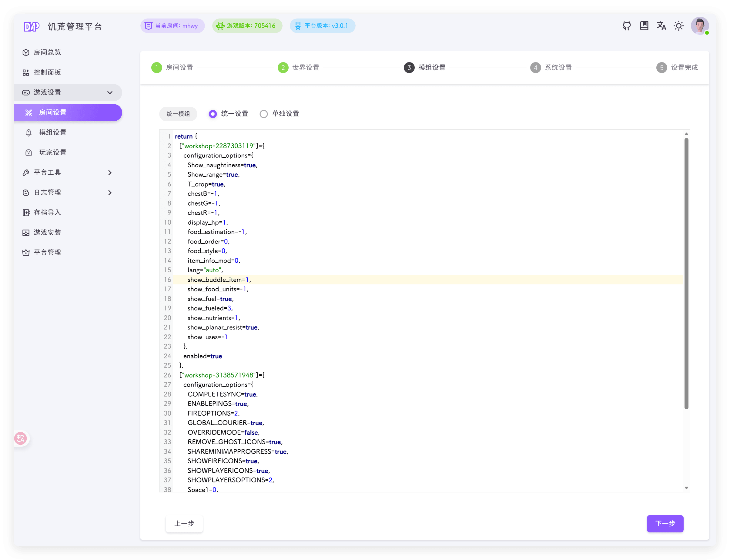730x560 pixels.
Task: Click the documentation book icon
Action: (x=644, y=26)
